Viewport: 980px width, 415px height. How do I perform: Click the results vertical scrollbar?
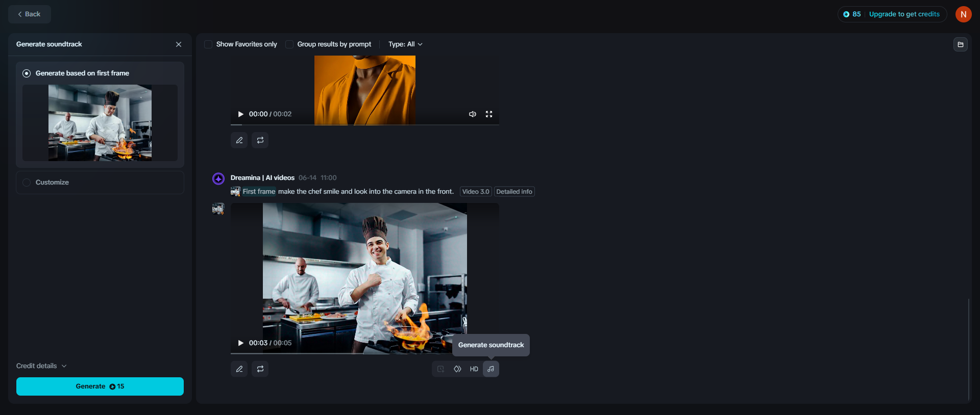coord(968,350)
